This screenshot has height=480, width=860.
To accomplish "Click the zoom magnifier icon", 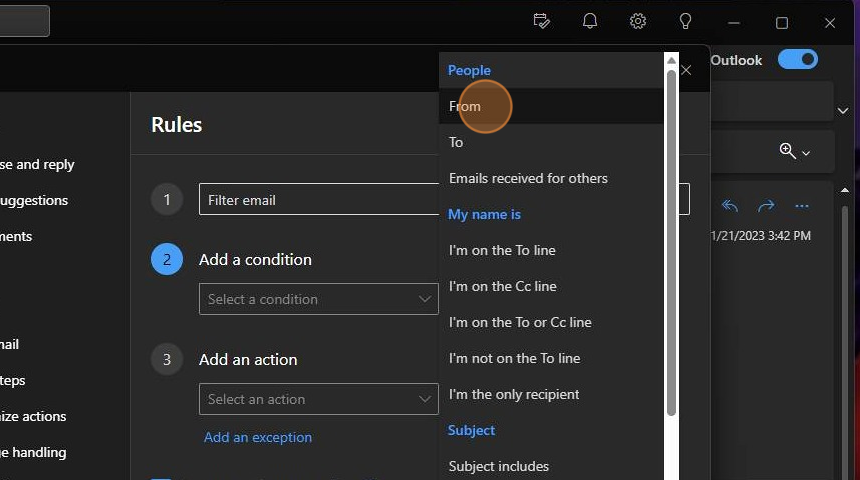I will (788, 151).
